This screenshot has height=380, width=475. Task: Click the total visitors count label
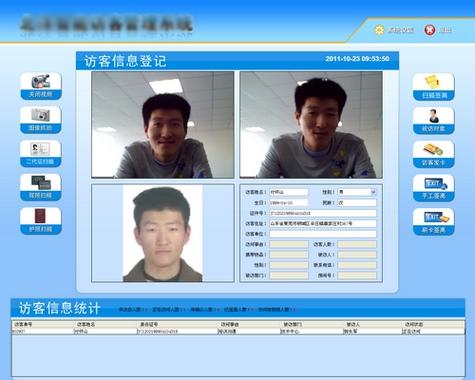point(133,310)
